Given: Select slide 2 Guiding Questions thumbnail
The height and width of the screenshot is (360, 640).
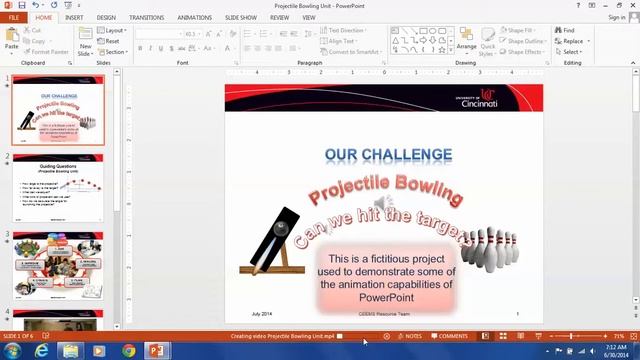Looking at the screenshot, I should 58,188.
